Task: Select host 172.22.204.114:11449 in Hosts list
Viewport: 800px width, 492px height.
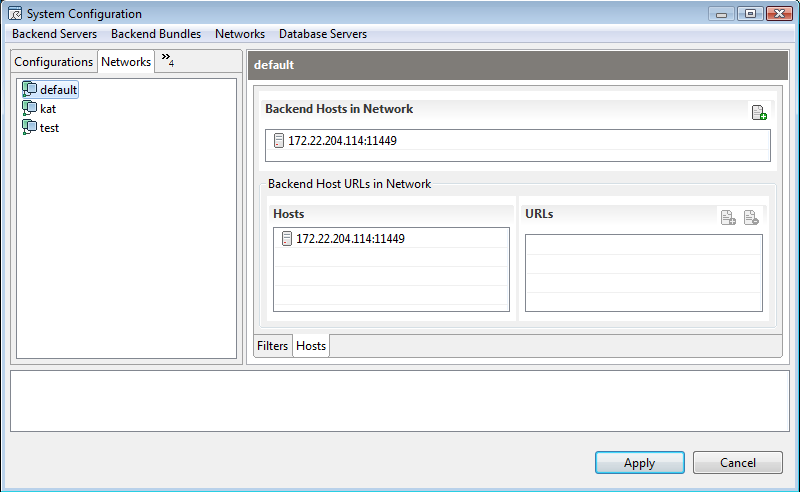Action: click(391, 238)
